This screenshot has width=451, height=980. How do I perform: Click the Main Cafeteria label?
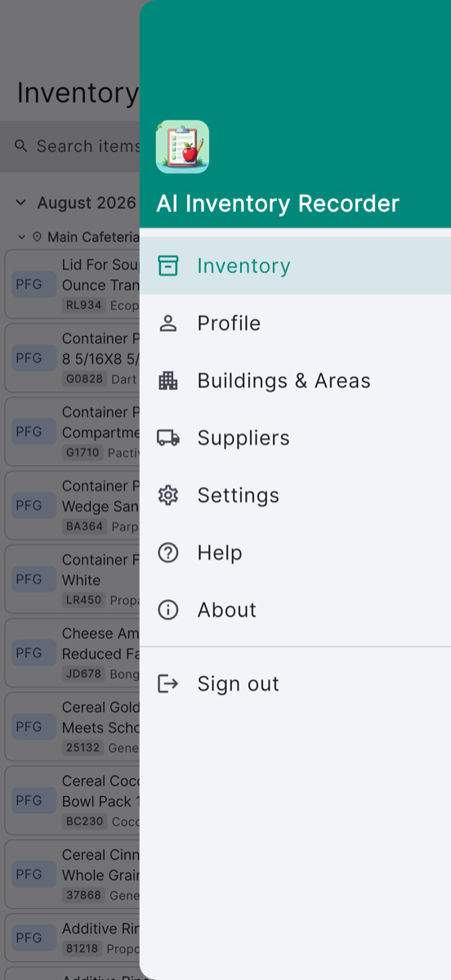pyautogui.click(x=93, y=237)
